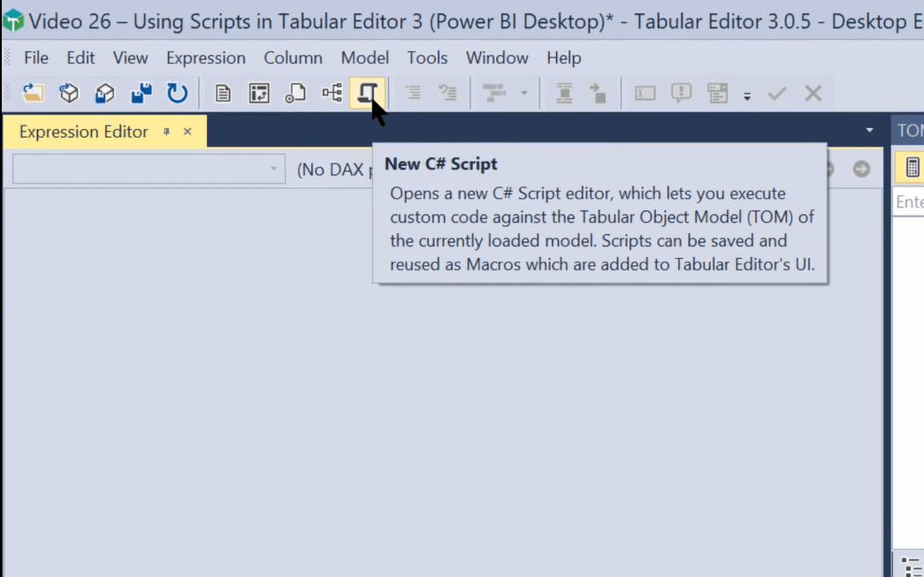Click the calculator icon in TOM panel

(913, 167)
